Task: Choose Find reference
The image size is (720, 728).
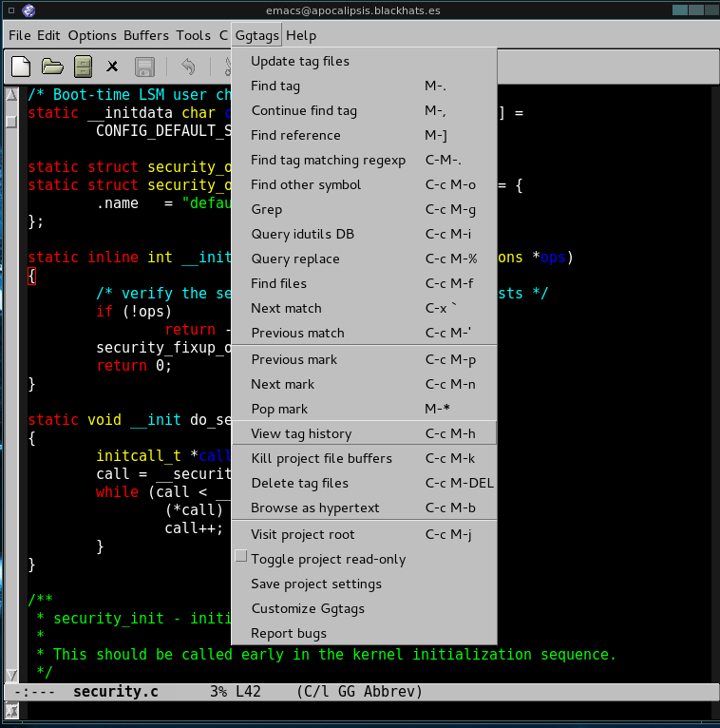Action: 364,135
